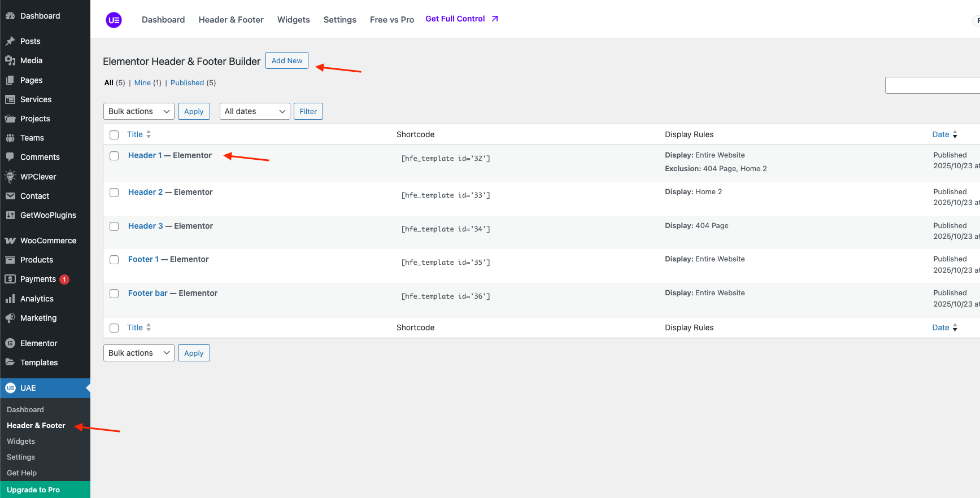The width and height of the screenshot is (980, 498).
Task: Open the WooCommerce sidebar icon
Action: click(10, 241)
